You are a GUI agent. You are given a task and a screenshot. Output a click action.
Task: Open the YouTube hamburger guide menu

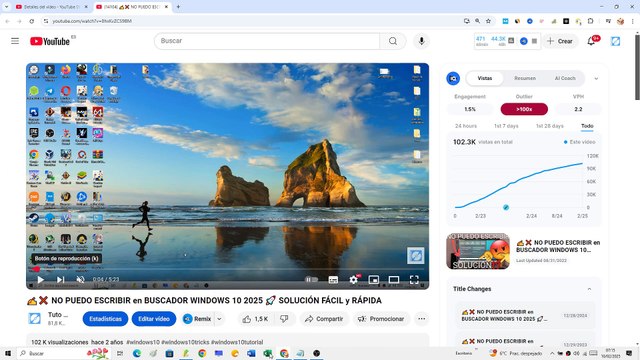coord(15,41)
